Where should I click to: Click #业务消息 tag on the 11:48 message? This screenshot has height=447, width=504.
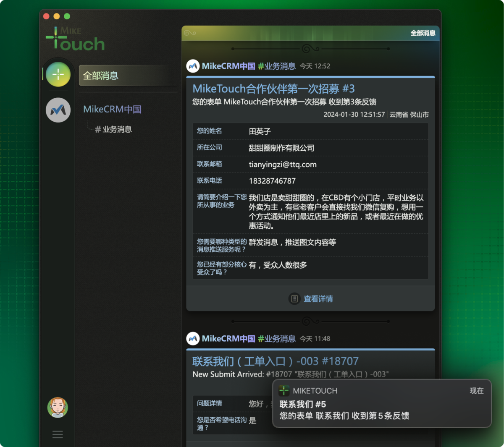[277, 338]
